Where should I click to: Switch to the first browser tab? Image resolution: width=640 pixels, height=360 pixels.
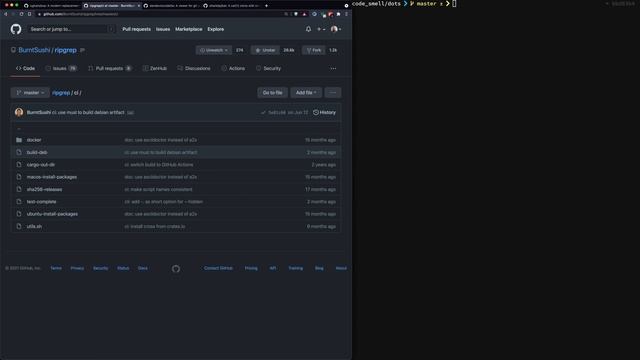coord(52,6)
